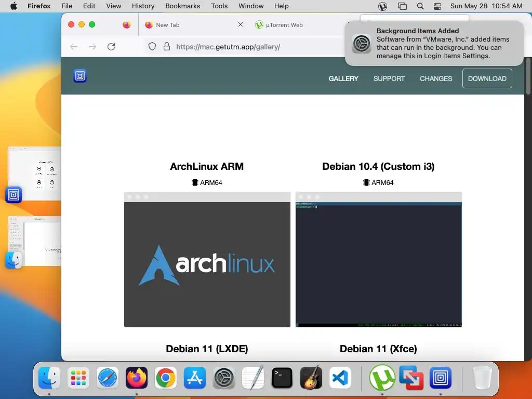Click the ArchLinux screenshot thumbnail
532x399 pixels.
pos(207,259)
